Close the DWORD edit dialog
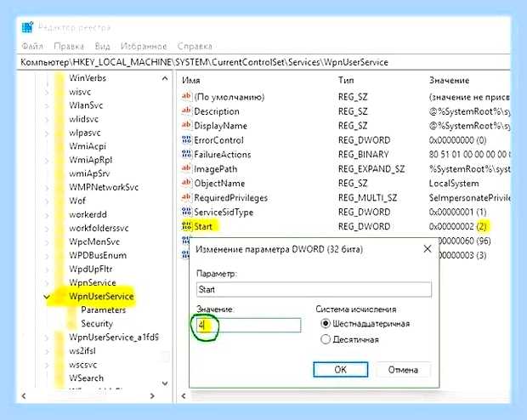The height and width of the screenshot is (420, 527). tap(428, 249)
